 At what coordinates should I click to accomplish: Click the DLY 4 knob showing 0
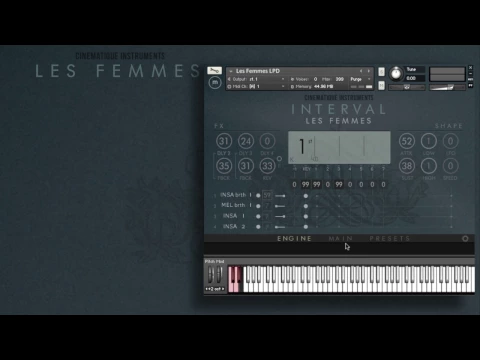(267, 141)
